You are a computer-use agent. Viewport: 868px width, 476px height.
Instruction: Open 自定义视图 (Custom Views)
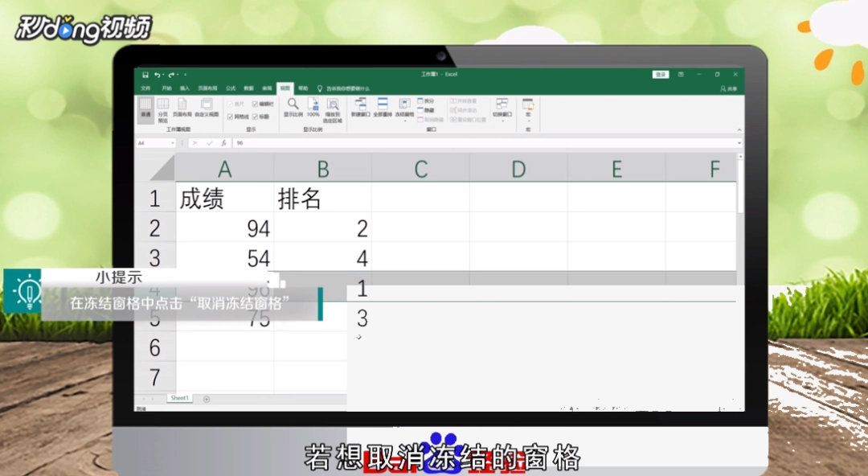207,107
